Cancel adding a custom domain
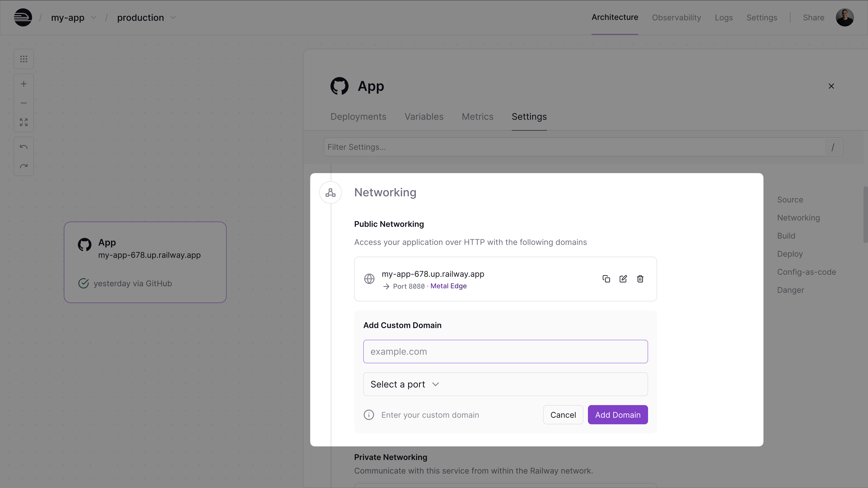 point(563,415)
